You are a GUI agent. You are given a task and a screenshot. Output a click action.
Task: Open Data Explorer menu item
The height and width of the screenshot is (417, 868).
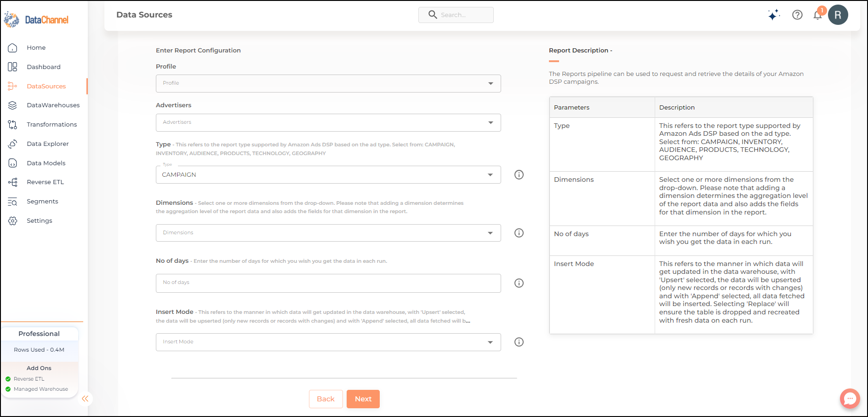tap(48, 144)
